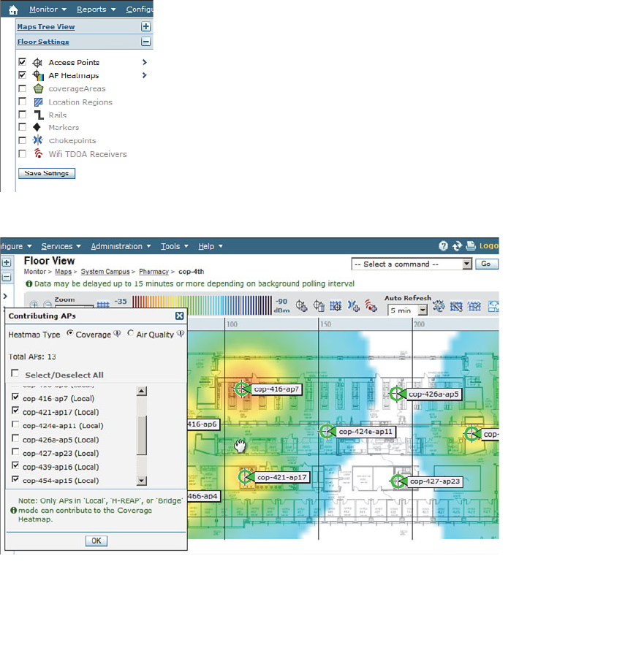
Task: Click the show grid icon near Zoom
Action: [103, 305]
